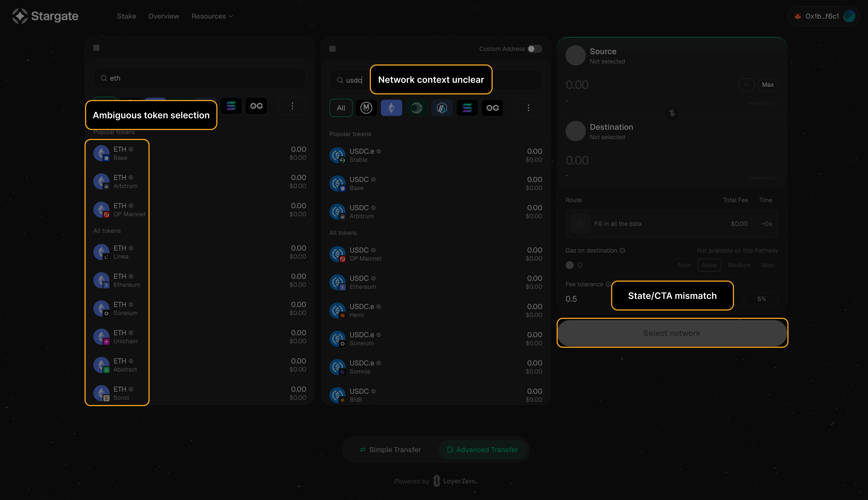Image resolution: width=868 pixels, height=500 pixels.
Task: Click the 0G network icon in destination panel
Action: click(x=492, y=108)
